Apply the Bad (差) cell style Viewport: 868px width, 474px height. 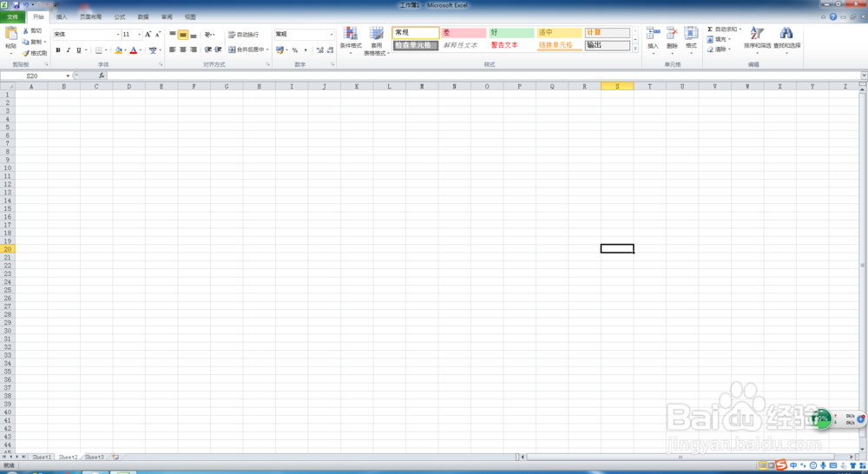point(464,33)
